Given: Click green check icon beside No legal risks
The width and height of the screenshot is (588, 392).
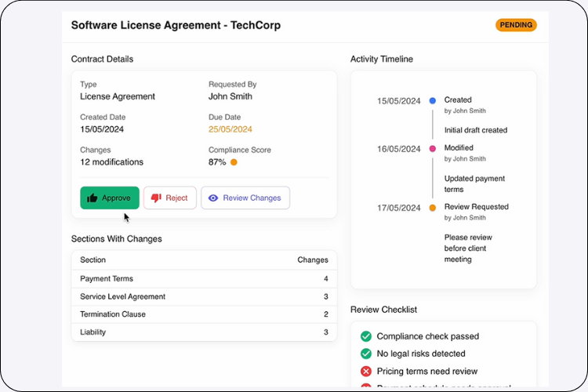Looking at the screenshot, I should click(365, 354).
